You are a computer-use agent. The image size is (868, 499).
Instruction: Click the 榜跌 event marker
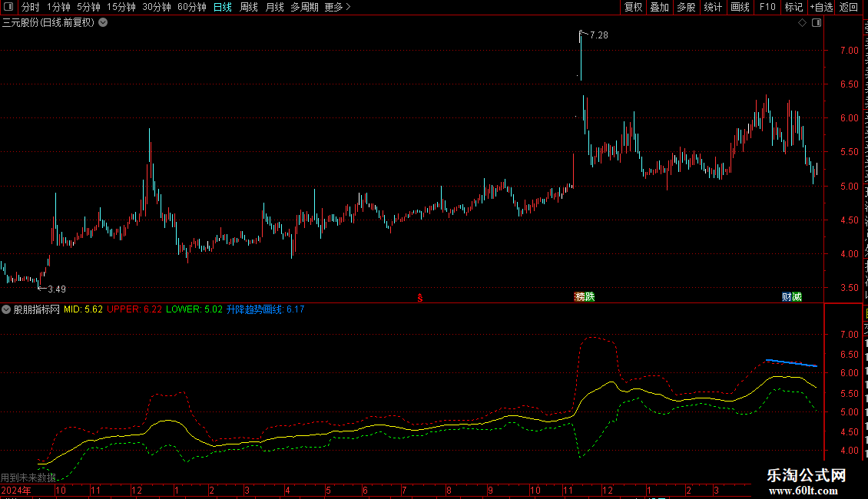[585, 297]
